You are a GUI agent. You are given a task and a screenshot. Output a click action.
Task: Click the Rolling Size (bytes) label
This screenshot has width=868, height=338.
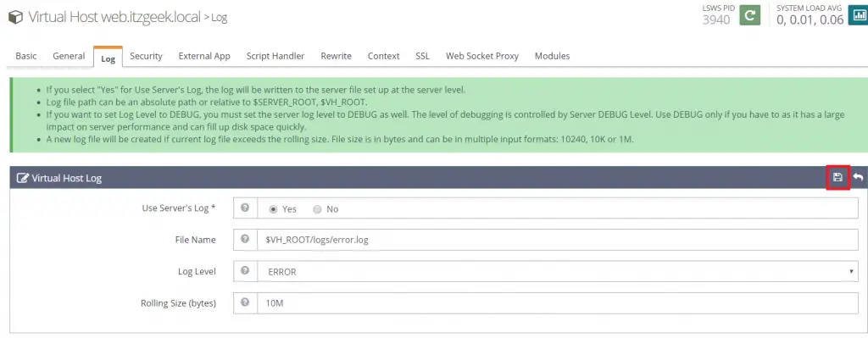178,303
